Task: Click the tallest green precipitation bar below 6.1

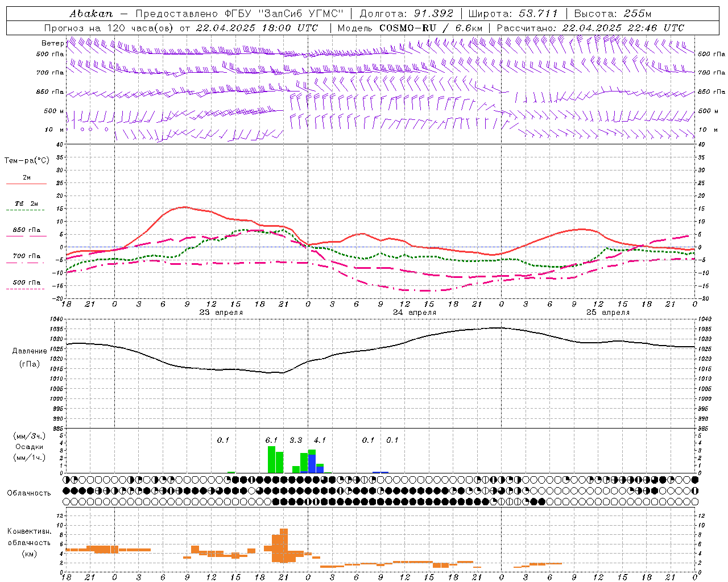Action: 271,459
